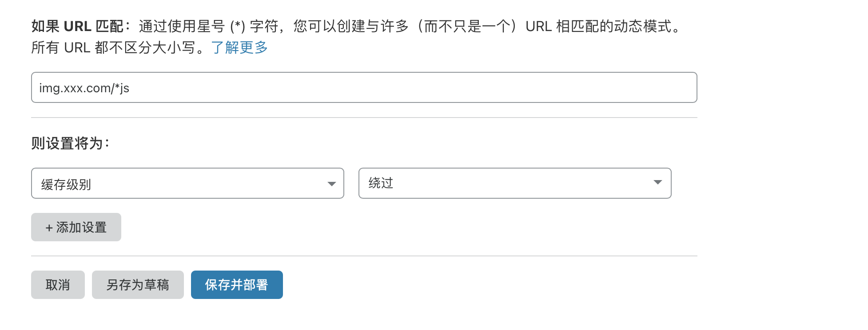This screenshot has width=868, height=330.
Task: Click the URL pattern input field
Action: 363,88
